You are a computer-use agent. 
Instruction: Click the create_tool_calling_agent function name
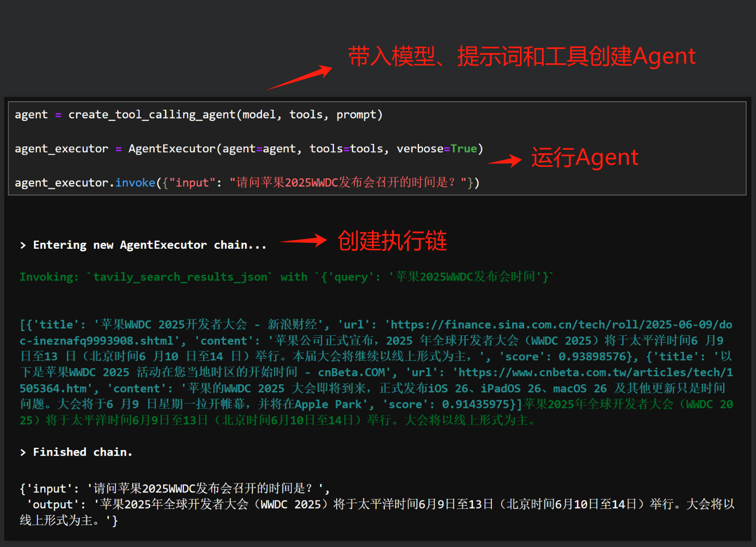(x=152, y=115)
